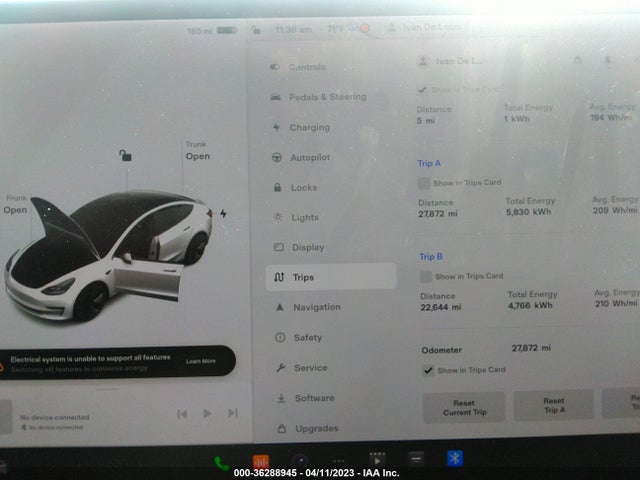This screenshot has height=480, width=640.
Task: Click Trip B distance 22,644 mi
Action: tap(440, 307)
